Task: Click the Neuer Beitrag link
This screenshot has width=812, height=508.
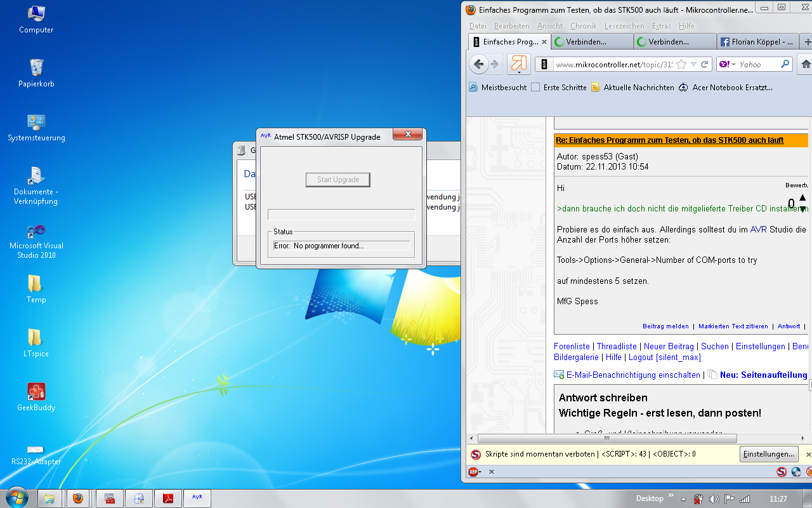Action: coord(668,347)
